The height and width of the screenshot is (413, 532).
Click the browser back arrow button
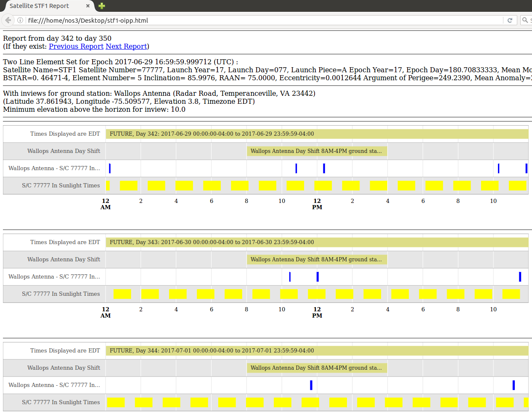(x=8, y=20)
